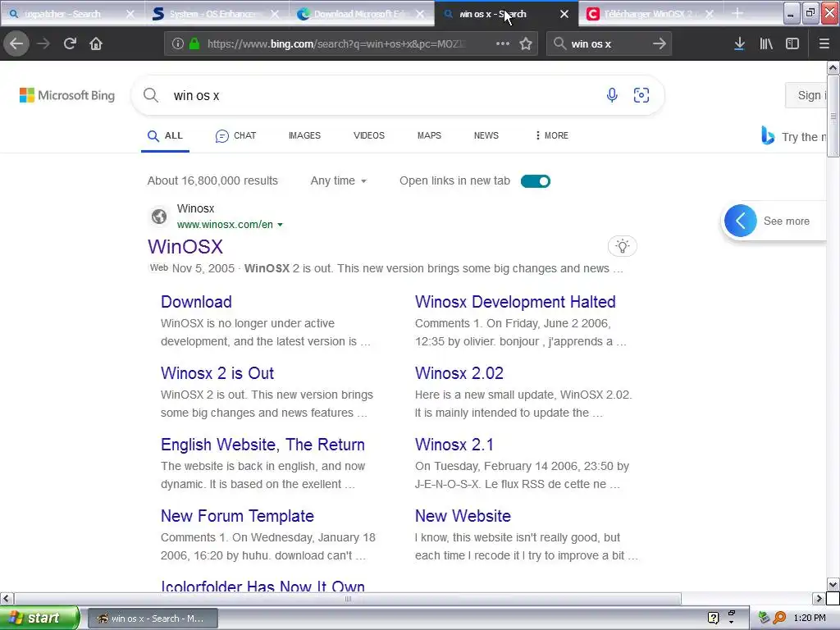Select the VIDEOS tab
Screen dimensions: 840x630
[369, 135]
